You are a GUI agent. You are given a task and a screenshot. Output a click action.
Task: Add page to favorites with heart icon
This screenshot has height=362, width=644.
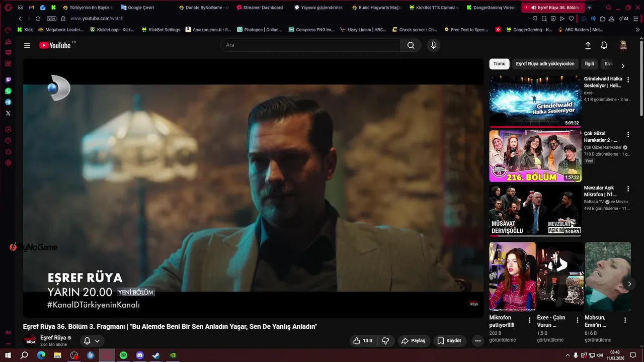(x=571, y=19)
